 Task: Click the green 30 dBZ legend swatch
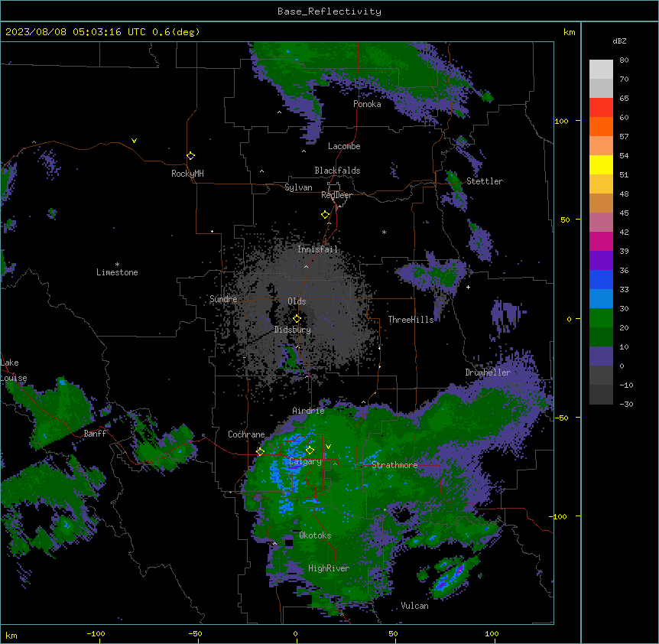pyautogui.click(x=601, y=318)
